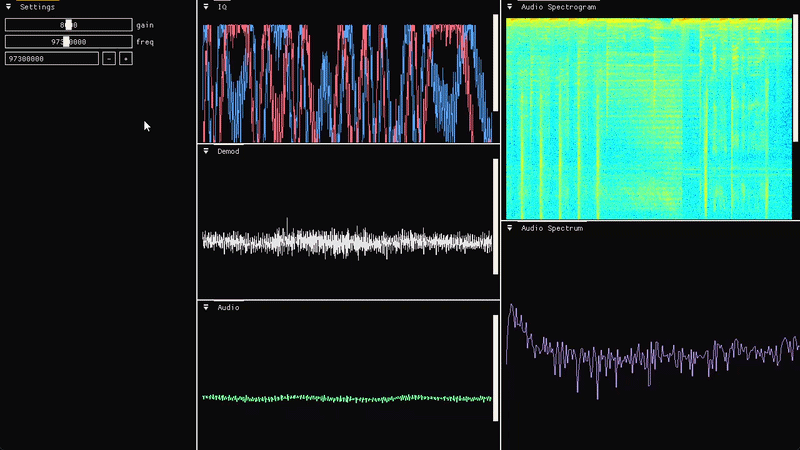800x450 pixels.
Task: Select the Settings panel title
Action: click(x=37, y=7)
